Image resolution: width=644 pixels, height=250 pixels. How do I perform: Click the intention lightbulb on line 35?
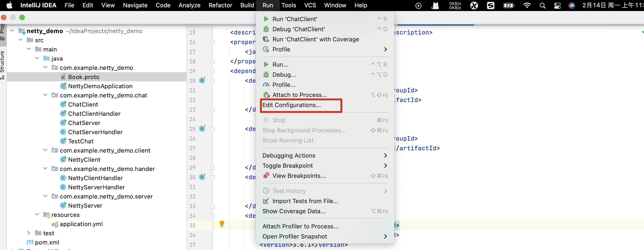[221, 224]
